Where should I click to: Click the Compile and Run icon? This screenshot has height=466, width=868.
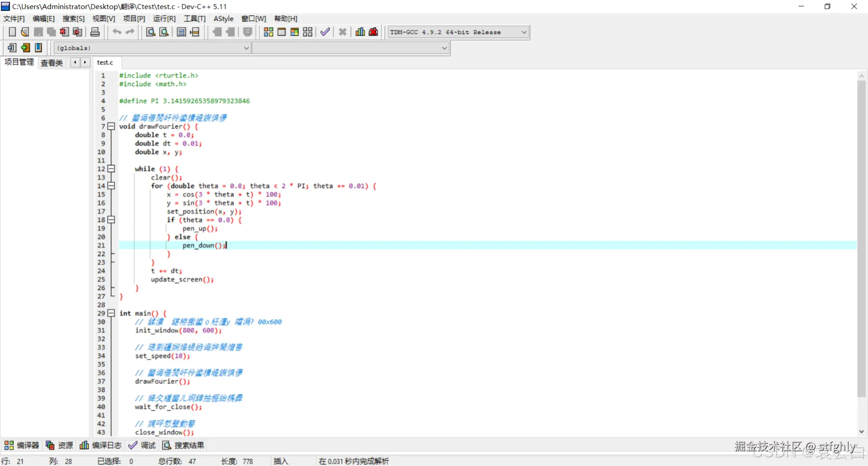click(x=295, y=32)
